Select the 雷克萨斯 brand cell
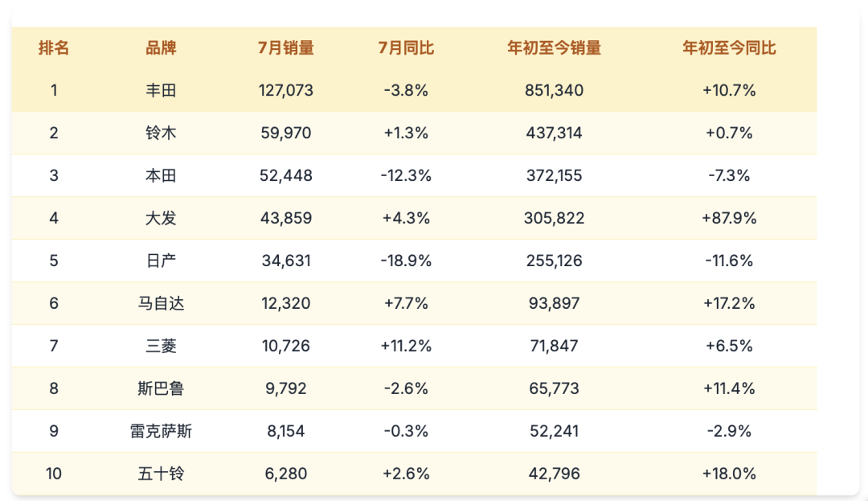The height and width of the screenshot is (501, 868). (161, 432)
